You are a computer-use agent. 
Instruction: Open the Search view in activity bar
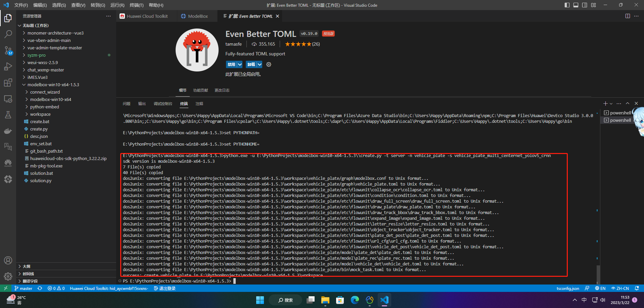click(8, 34)
